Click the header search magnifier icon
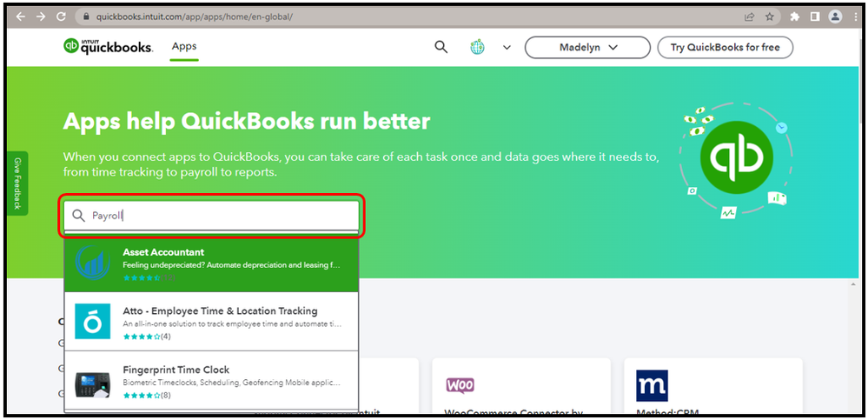 point(441,47)
